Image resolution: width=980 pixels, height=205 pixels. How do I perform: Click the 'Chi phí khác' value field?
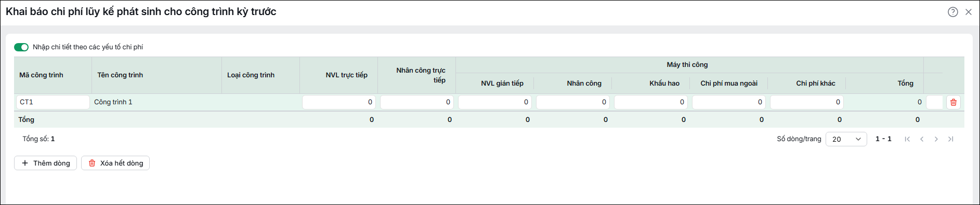807,102
